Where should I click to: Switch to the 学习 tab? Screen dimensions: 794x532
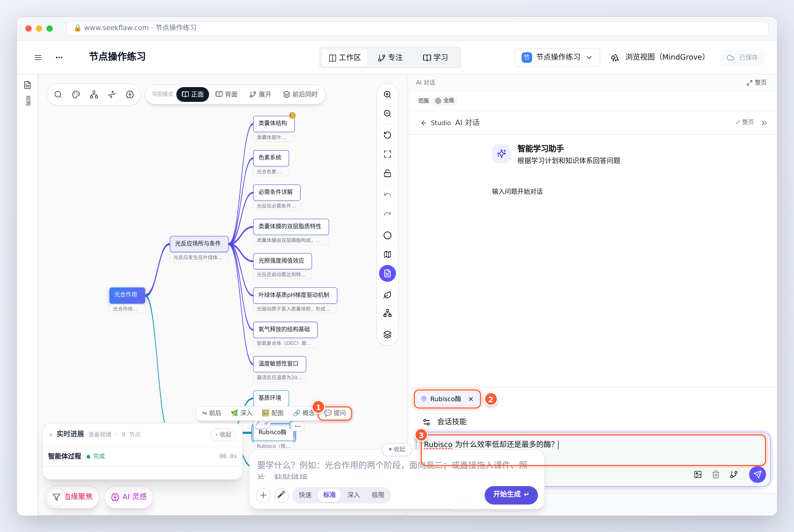435,58
